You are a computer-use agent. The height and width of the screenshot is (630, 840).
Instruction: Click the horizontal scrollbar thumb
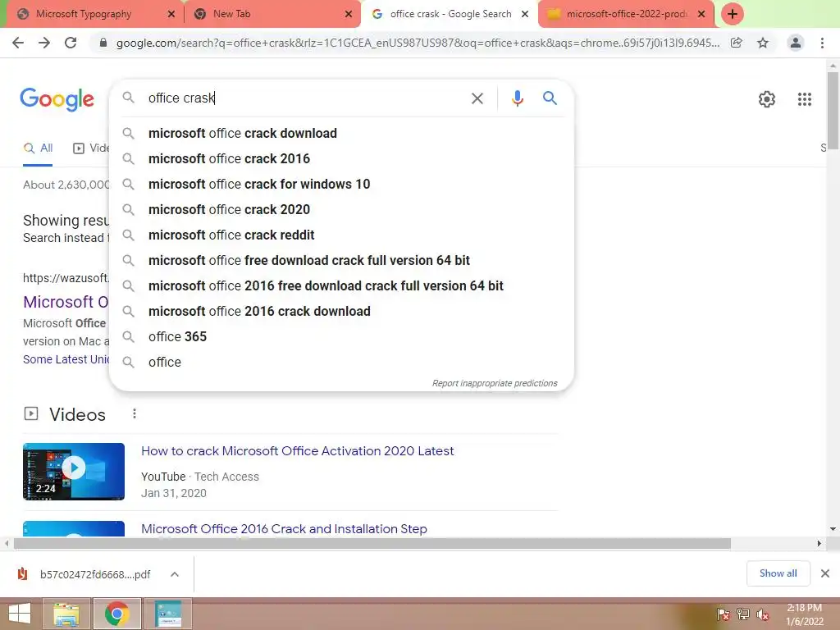(372, 543)
